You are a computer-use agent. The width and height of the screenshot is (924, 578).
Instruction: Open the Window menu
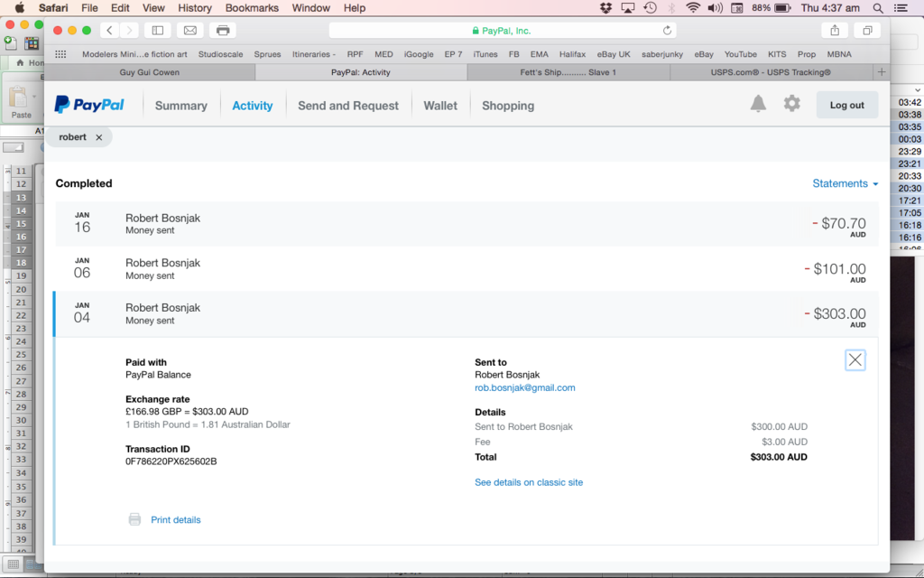(311, 8)
